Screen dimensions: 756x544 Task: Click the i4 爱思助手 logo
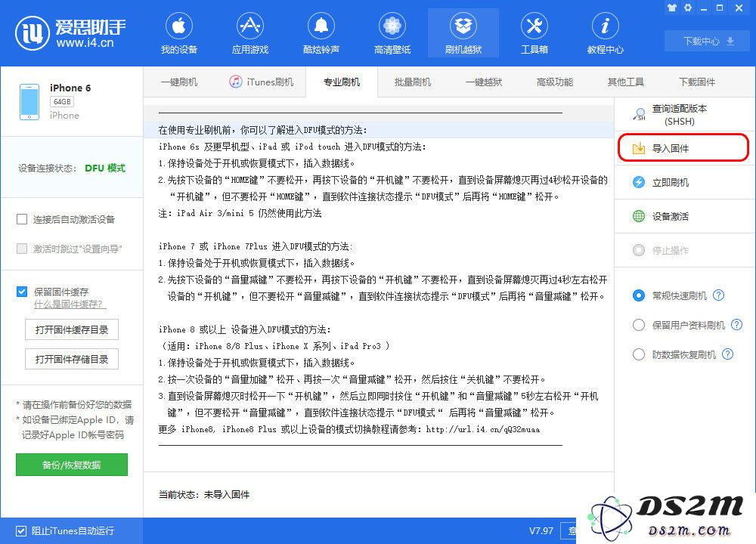70,33
